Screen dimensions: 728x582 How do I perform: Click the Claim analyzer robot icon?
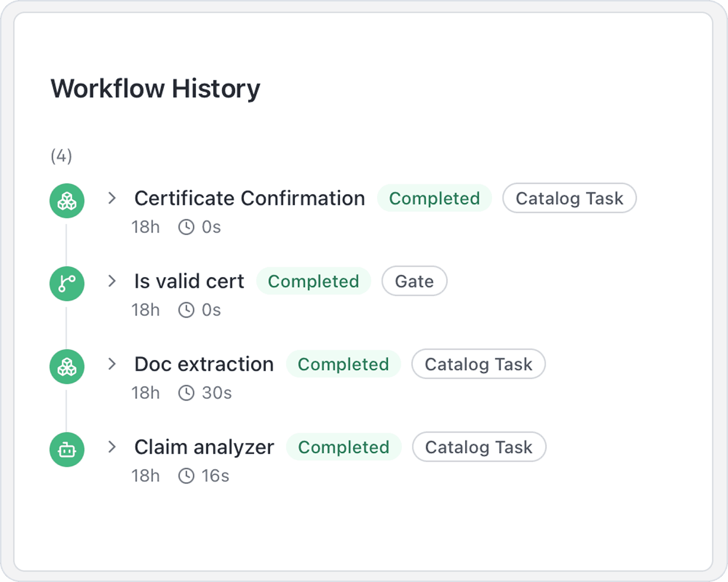point(67,450)
